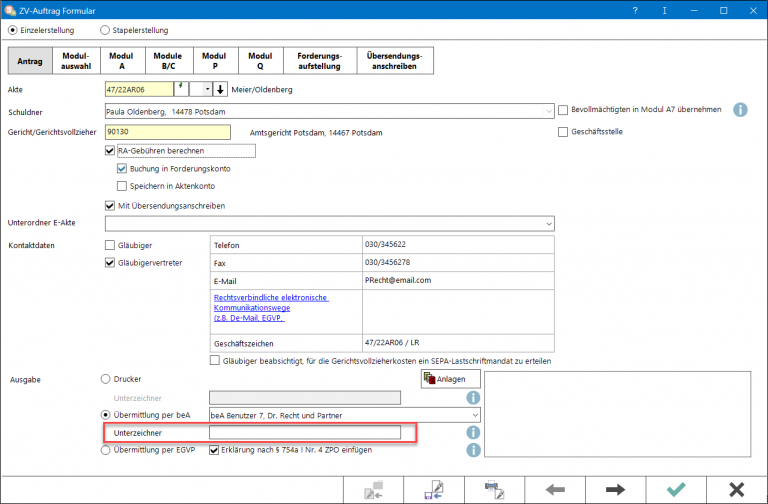Viewport: 768px width, 504px height.
Task: Open the beA Benutzer selection dropdown
Action: 474,413
